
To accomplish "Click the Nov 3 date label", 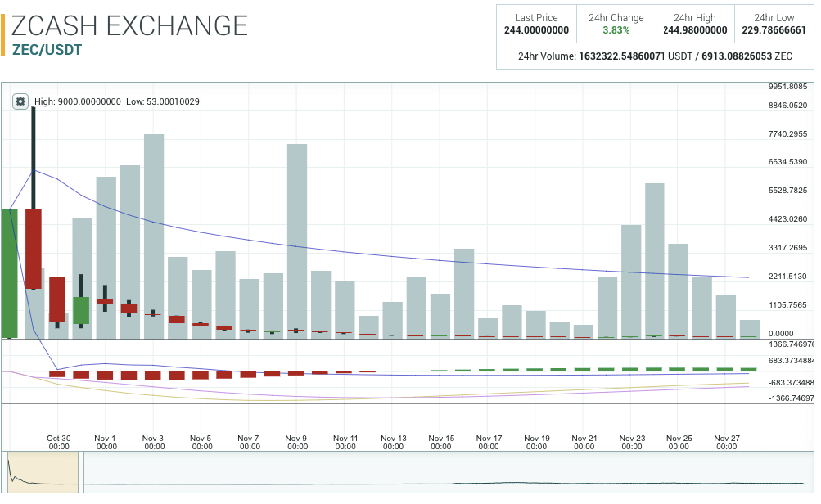I will [x=154, y=443].
